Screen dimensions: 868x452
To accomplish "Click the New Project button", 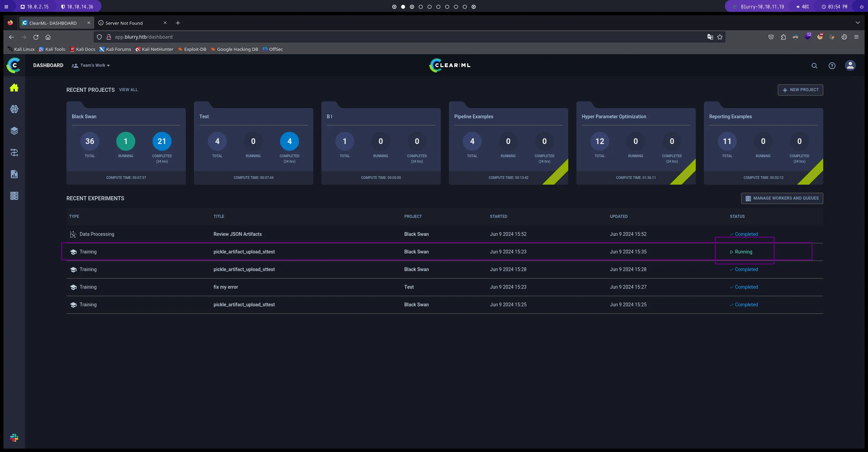I will (x=800, y=90).
